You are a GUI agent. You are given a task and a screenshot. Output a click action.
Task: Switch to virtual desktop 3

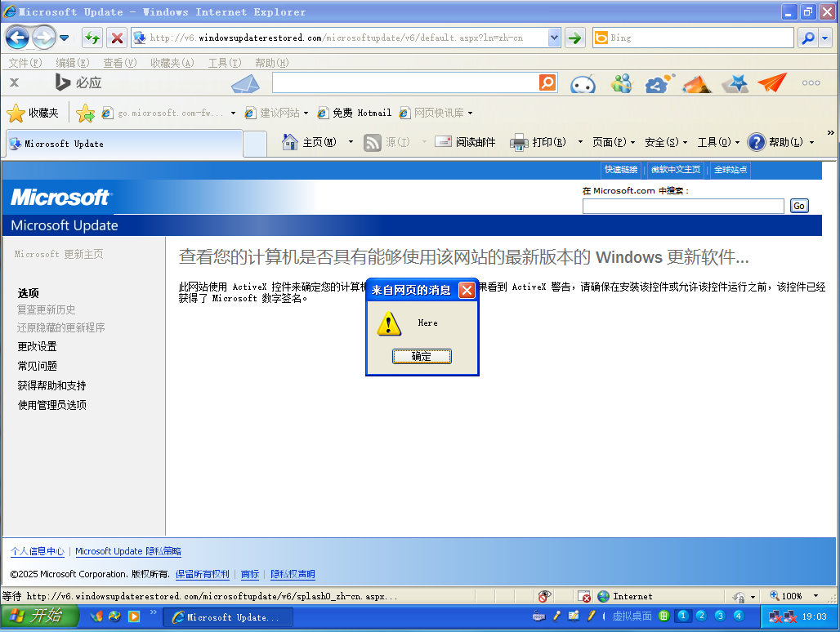719,616
